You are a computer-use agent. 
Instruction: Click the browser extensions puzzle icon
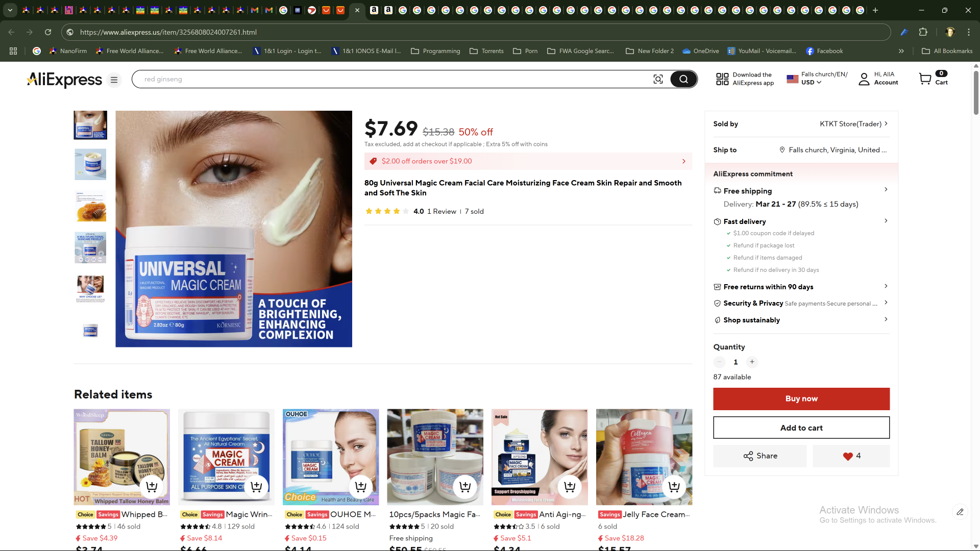(923, 32)
